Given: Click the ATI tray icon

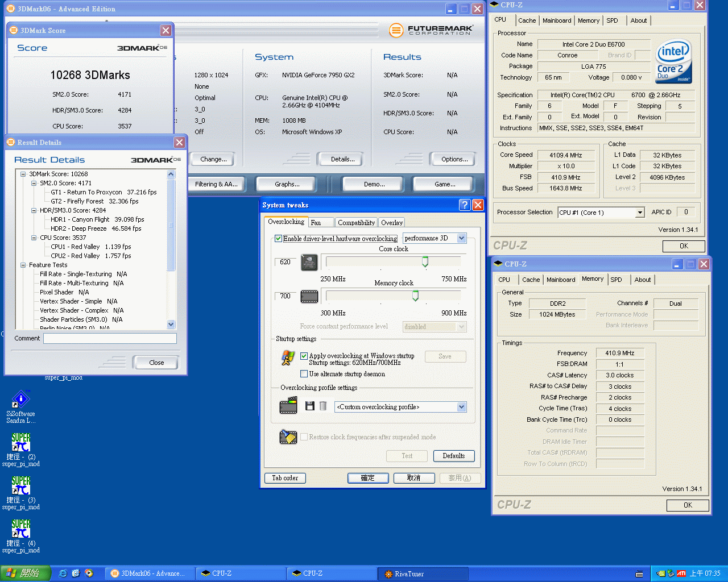Looking at the screenshot, I should 681,573.
